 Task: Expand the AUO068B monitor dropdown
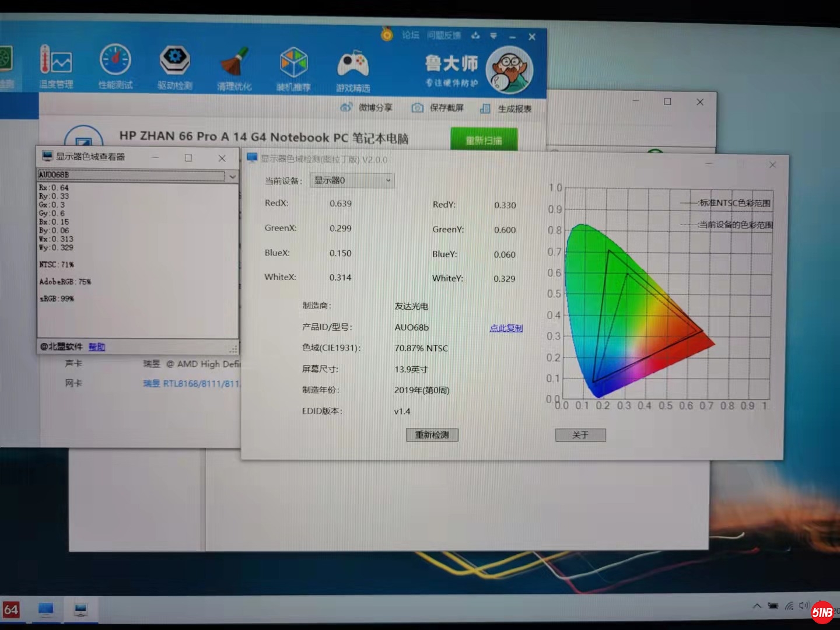tap(232, 176)
